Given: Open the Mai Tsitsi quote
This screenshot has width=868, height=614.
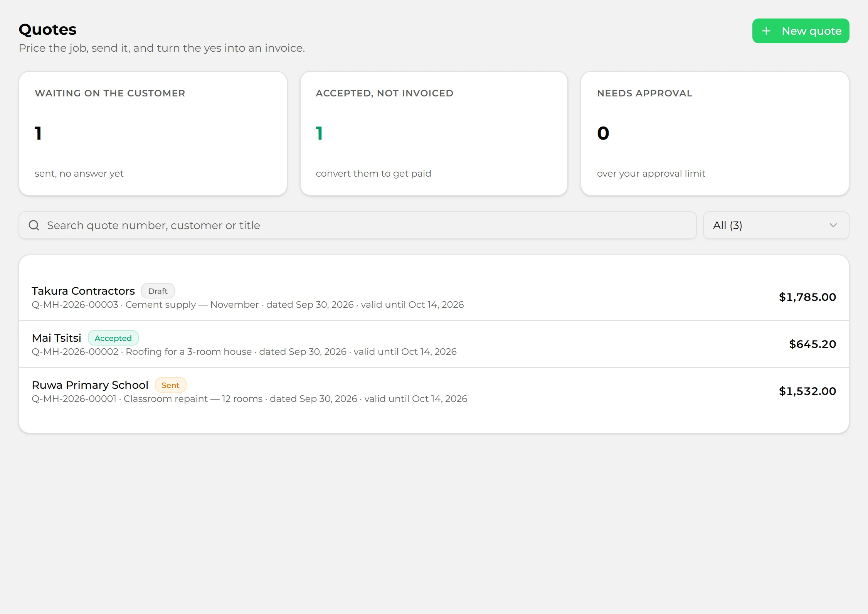Looking at the screenshot, I should 434,344.
